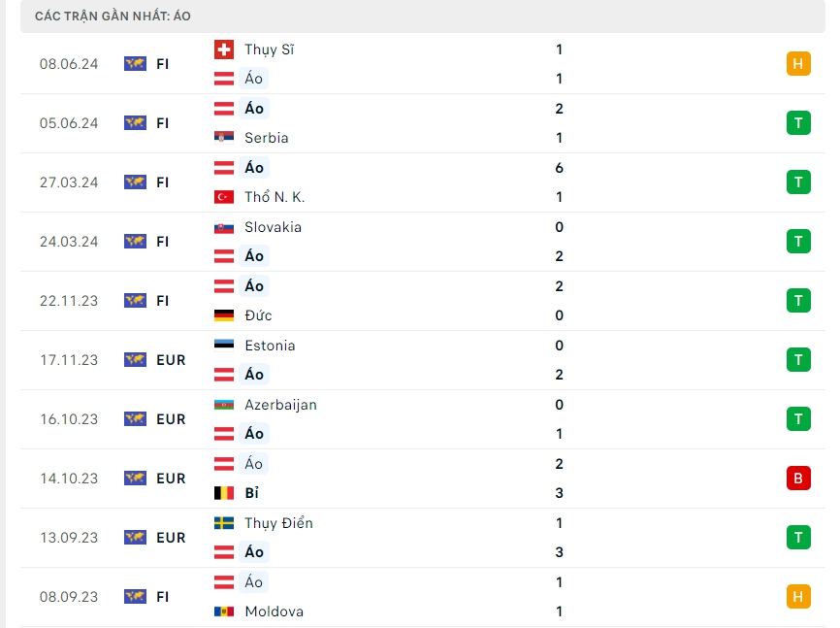840x628 pixels.
Task: Click the Sweden flag icon
Action: [x=223, y=523]
